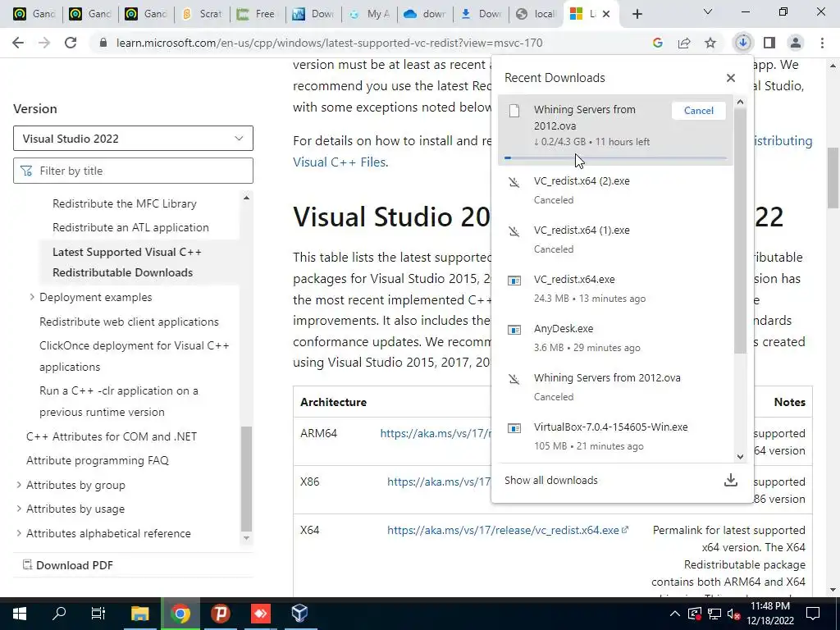Click the Filter by title field
This screenshot has height=630, width=840.
(133, 171)
